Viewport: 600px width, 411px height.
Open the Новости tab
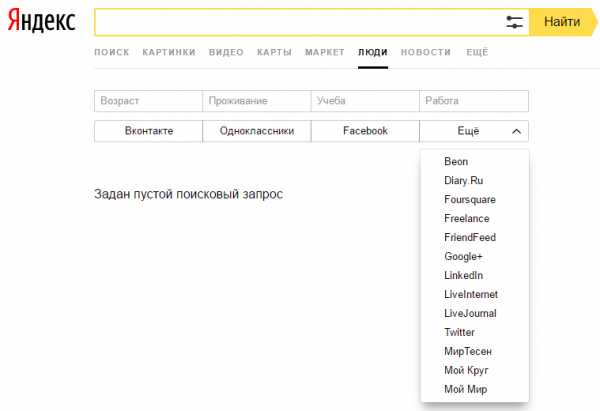pyautogui.click(x=426, y=52)
